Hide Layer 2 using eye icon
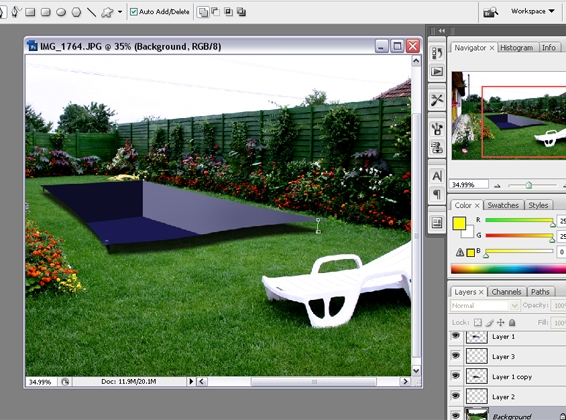566x420 pixels. point(456,396)
